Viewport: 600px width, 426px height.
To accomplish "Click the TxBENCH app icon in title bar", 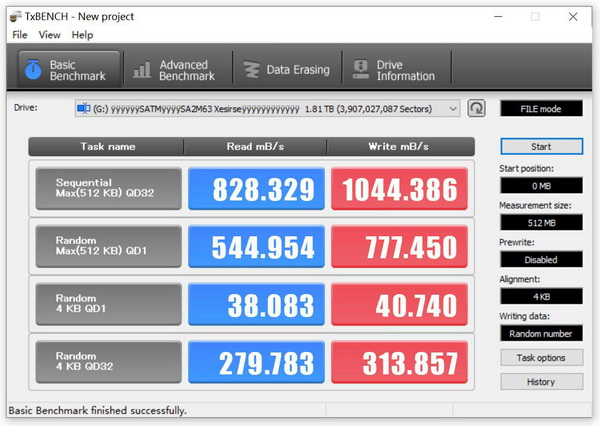I will click(16, 16).
